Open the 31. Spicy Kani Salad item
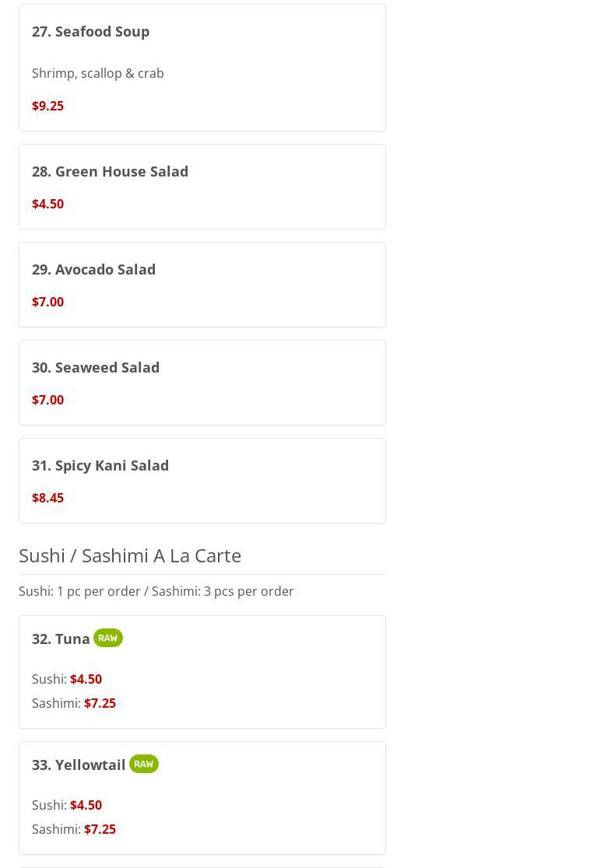 100,465
